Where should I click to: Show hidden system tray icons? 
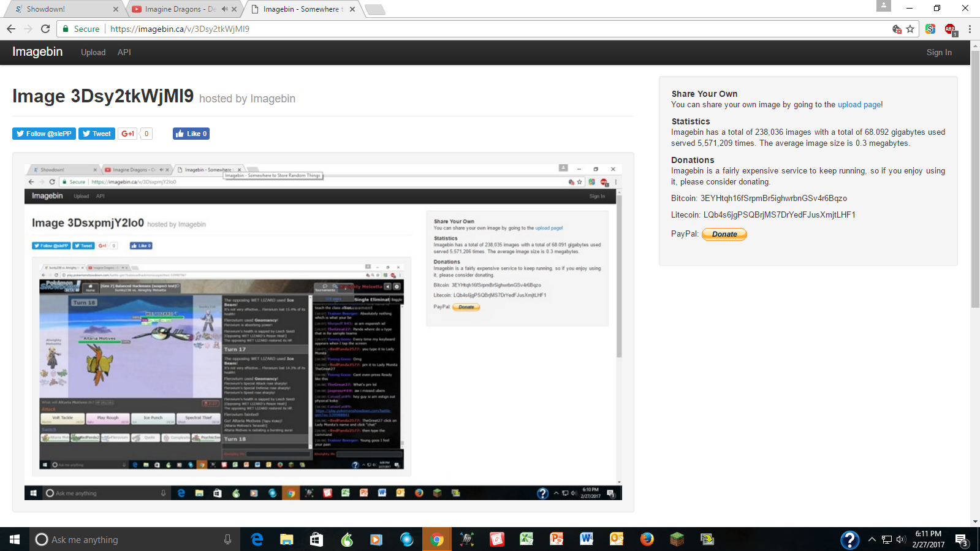click(x=872, y=539)
